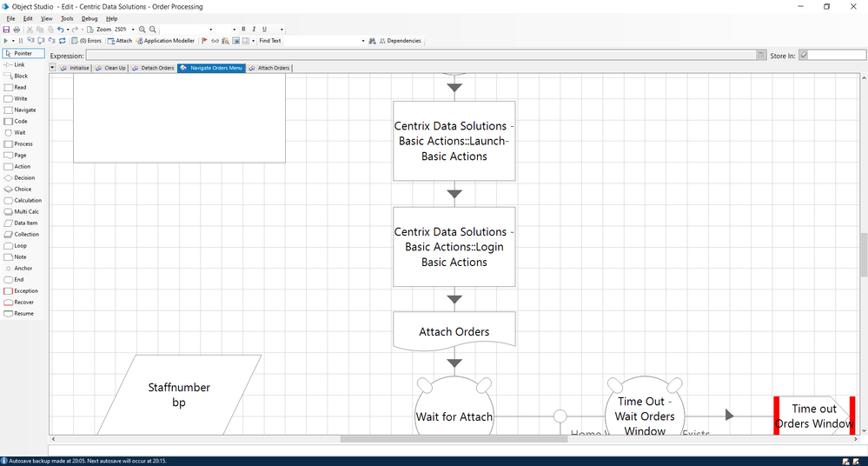868x466 pixels.
Task: Select the Decision stage tool
Action: [23, 177]
